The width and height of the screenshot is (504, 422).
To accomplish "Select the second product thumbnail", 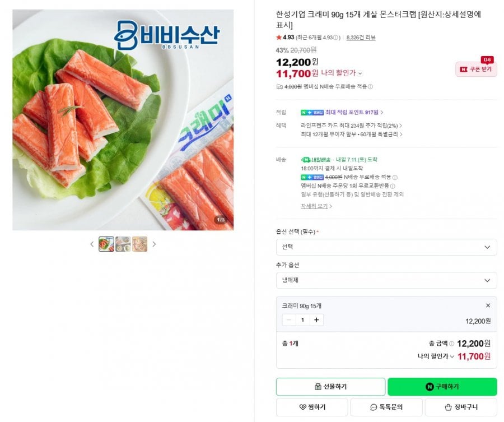I will click(123, 244).
